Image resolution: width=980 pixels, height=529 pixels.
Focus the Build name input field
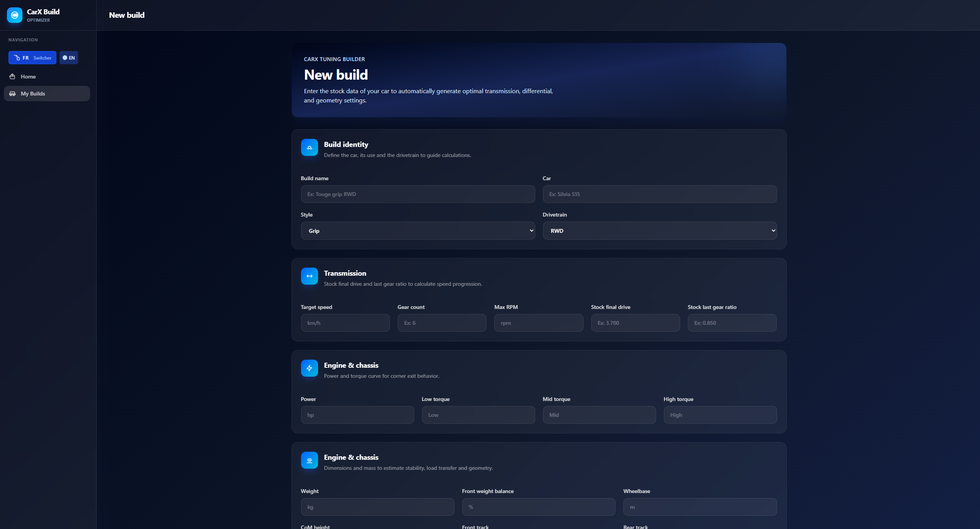click(418, 194)
